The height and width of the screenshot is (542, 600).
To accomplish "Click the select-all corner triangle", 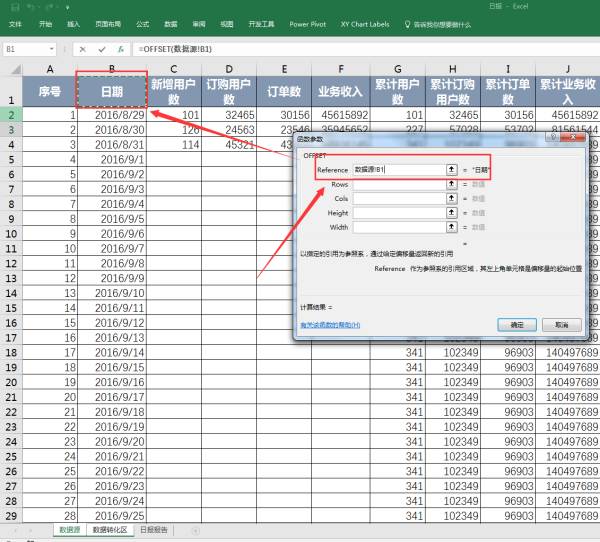I will pyautogui.click(x=15, y=69).
